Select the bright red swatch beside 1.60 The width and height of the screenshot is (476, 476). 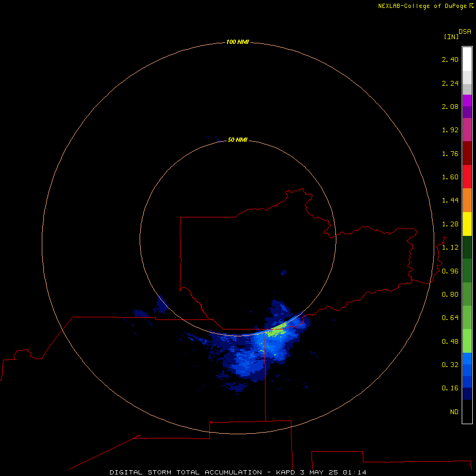pyautogui.click(x=467, y=177)
